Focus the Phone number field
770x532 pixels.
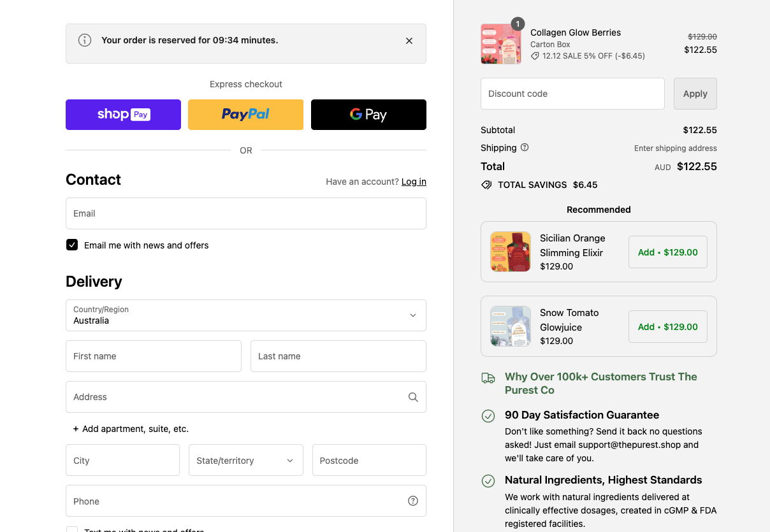pyautogui.click(x=246, y=501)
